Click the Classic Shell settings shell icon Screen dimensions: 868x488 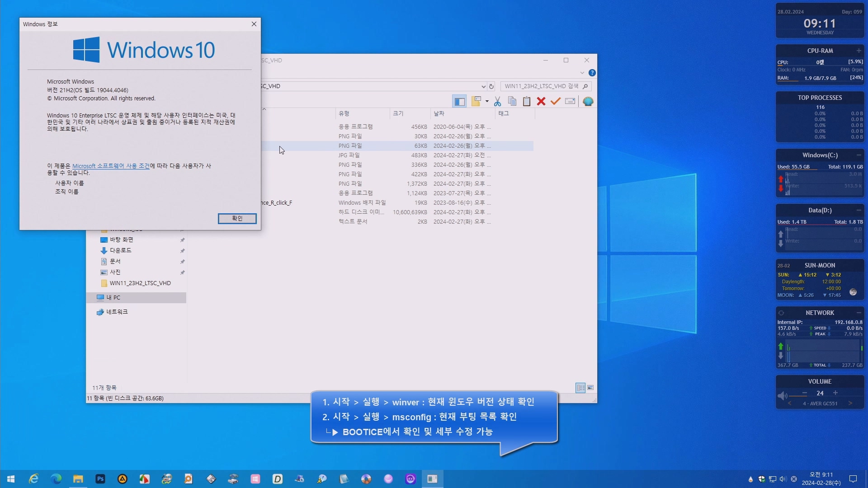click(x=588, y=101)
